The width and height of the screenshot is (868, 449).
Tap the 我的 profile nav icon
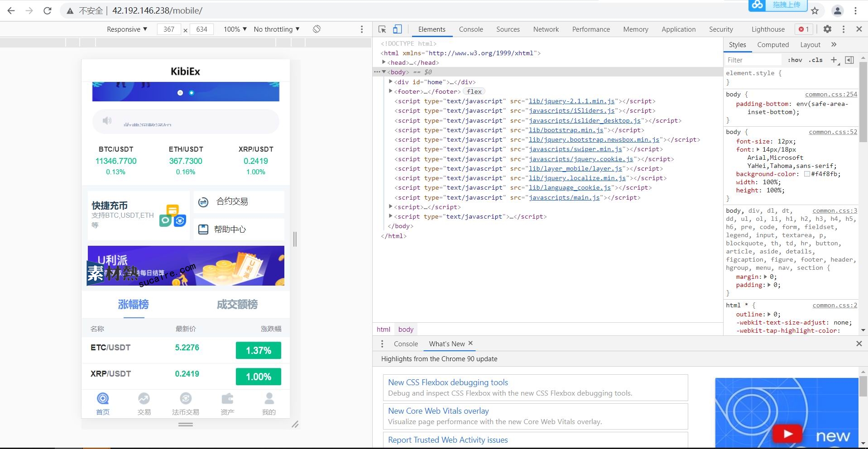(x=269, y=399)
